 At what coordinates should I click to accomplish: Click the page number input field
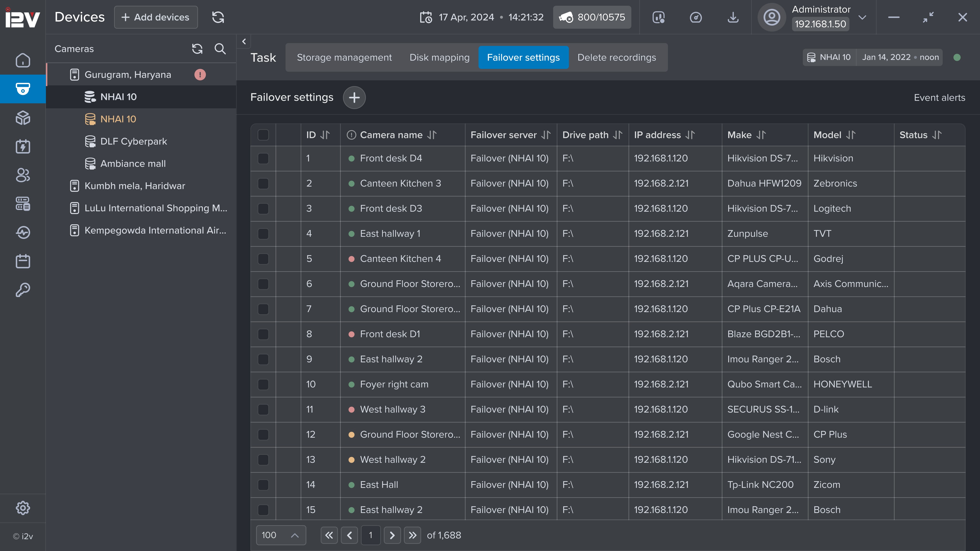coord(370,535)
